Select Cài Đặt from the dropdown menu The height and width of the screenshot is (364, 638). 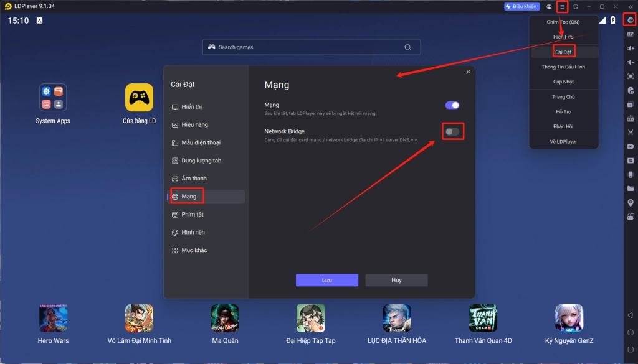point(563,52)
